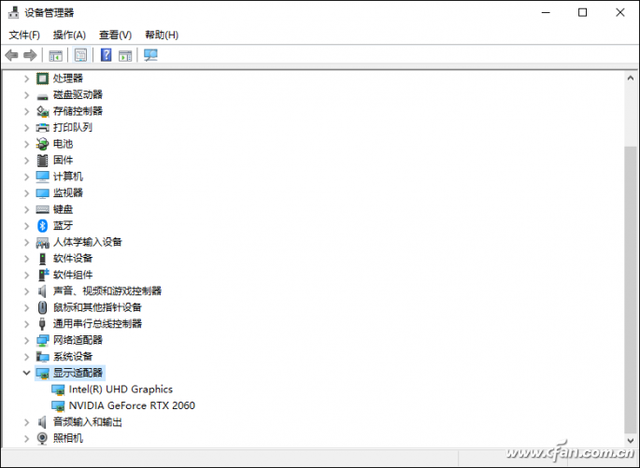Click the 处理器 processor icon
Image resolution: width=640 pixels, height=468 pixels.
point(42,78)
